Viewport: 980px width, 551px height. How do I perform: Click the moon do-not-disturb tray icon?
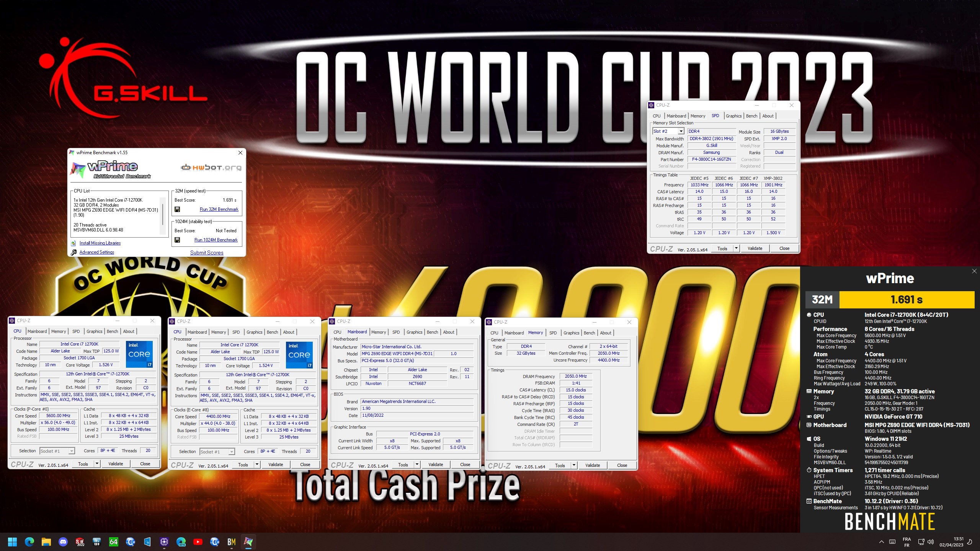pos(970,542)
